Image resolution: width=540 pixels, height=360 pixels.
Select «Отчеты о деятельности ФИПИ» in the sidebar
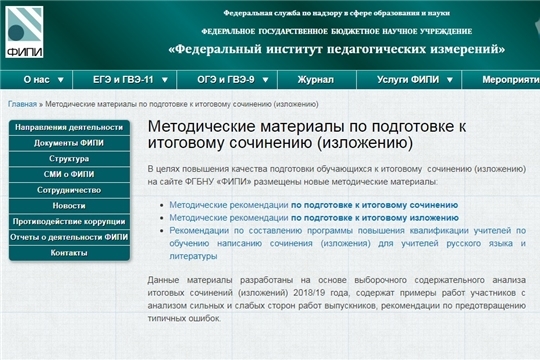[69, 237]
